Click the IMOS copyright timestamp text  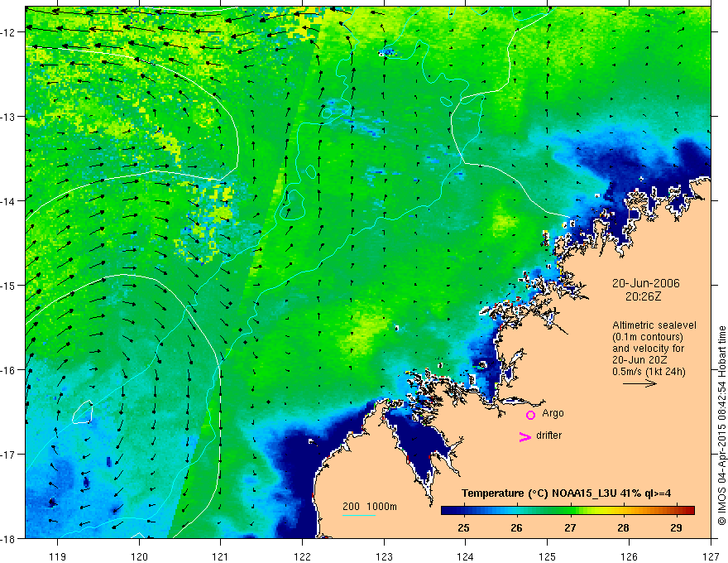pos(721,426)
